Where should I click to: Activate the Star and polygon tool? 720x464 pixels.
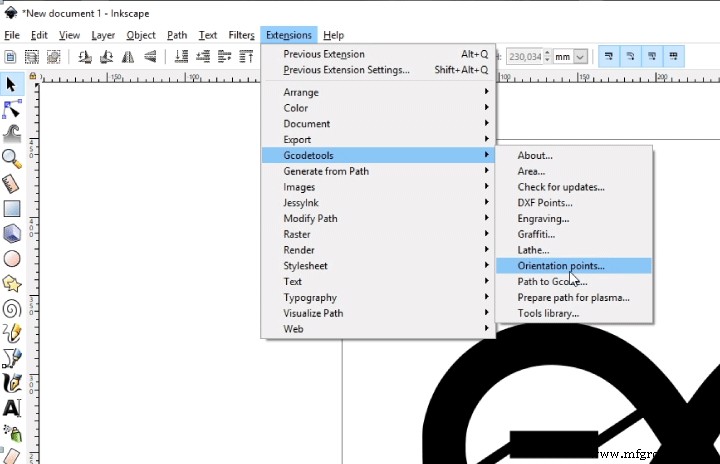click(12, 283)
